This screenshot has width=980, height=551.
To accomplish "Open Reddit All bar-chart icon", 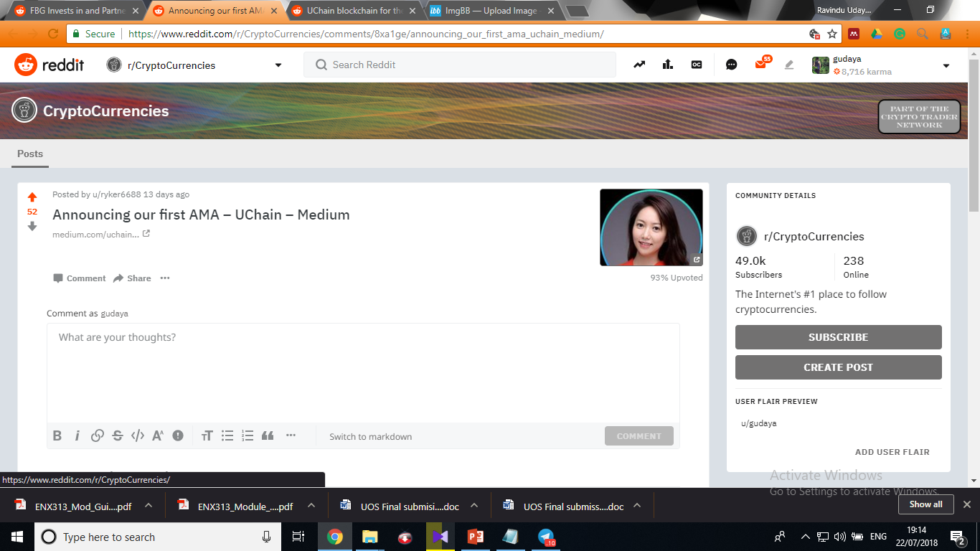I will click(668, 65).
